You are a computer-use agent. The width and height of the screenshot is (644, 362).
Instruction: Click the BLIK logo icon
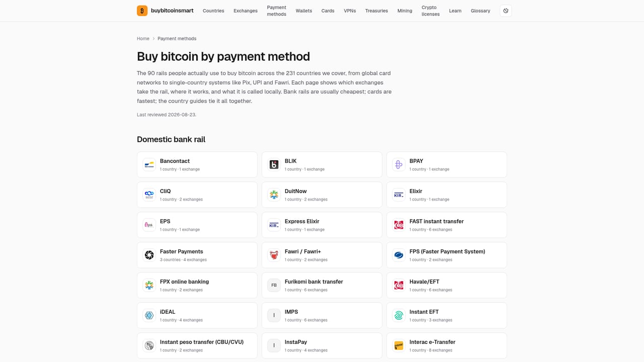click(274, 164)
